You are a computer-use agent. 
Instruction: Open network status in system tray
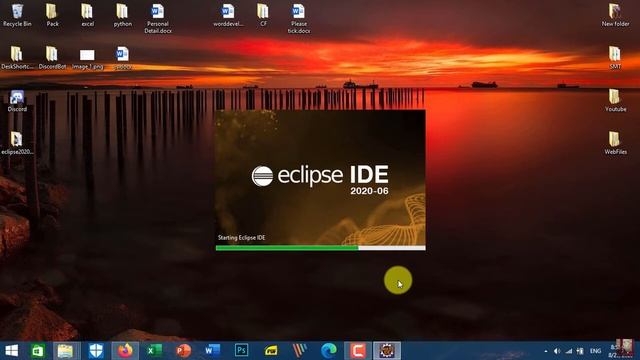click(x=569, y=351)
